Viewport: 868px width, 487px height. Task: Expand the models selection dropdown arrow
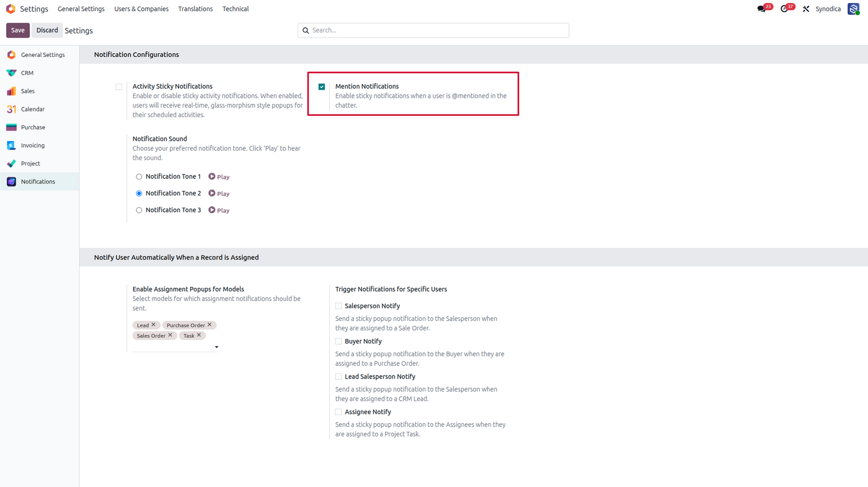(216, 347)
